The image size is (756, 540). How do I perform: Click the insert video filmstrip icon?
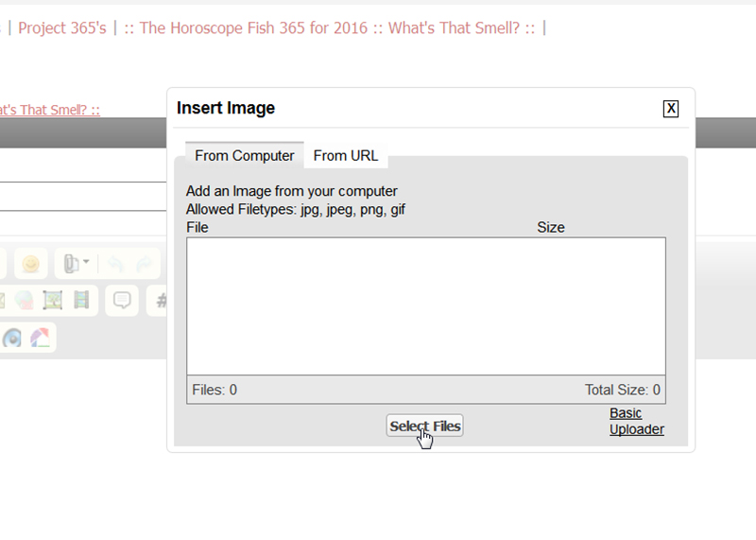(x=81, y=301)
